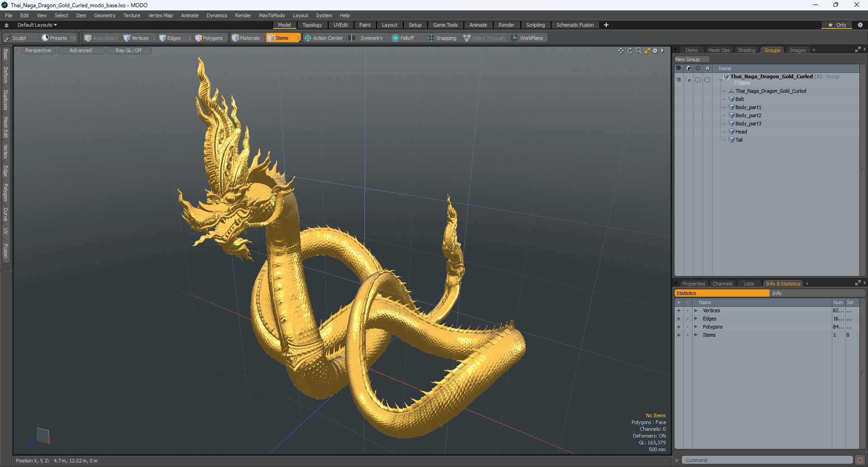Open the Mesh Ops panel tab
868x467 pixels.
pyautogui.click(x=719, y=50)
